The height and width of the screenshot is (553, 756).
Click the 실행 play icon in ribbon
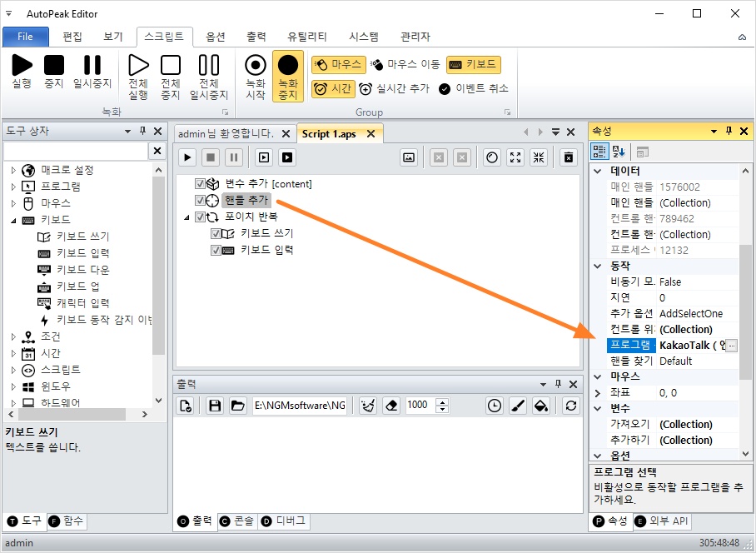click(x=22, y=65)
